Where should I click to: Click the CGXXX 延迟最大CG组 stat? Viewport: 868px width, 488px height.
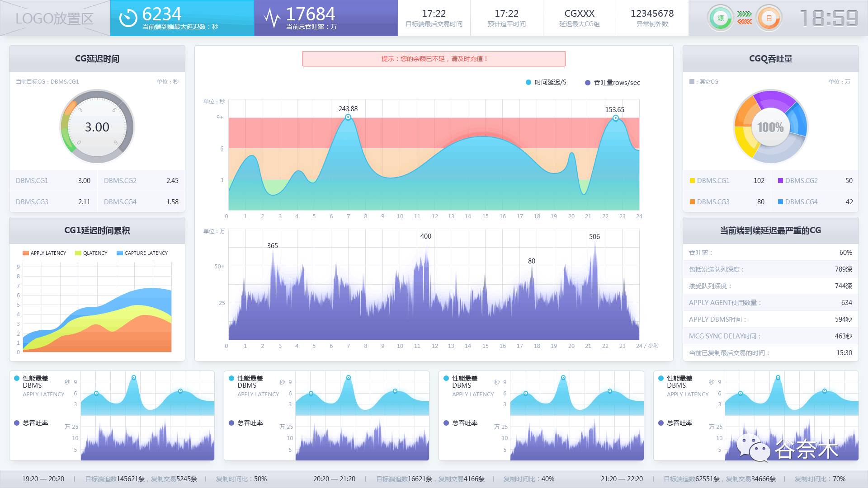(580, 18)
